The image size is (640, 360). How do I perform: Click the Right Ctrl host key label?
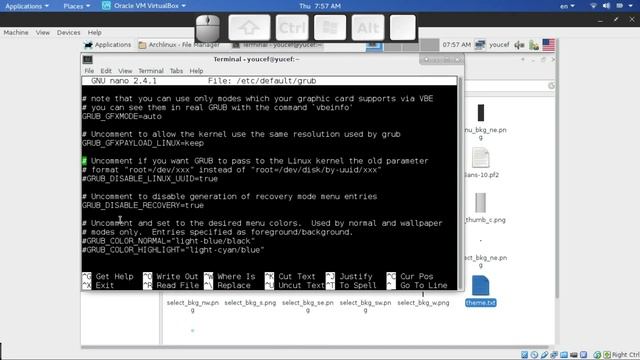626,355
